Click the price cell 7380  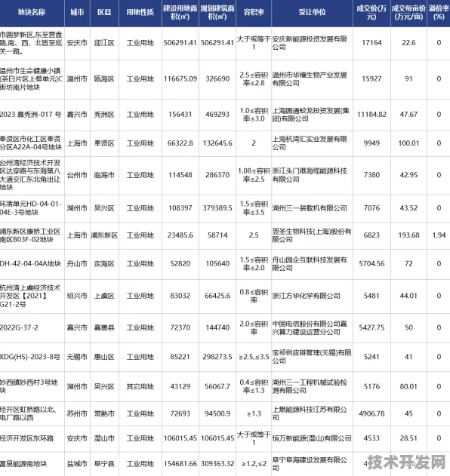[x=371, y=175]
